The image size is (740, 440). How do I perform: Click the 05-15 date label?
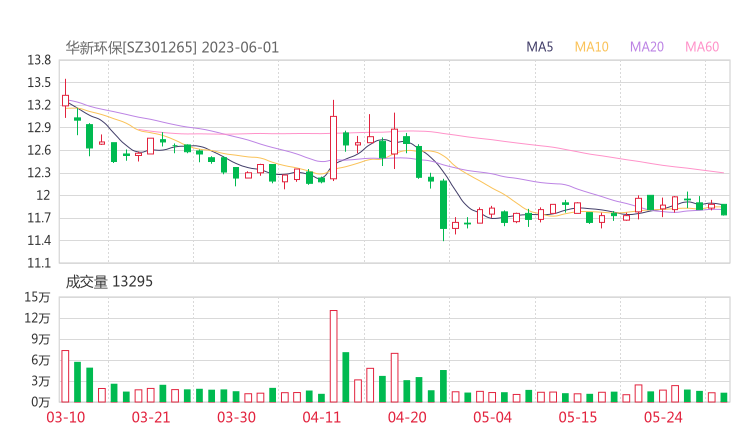(578, 417)
